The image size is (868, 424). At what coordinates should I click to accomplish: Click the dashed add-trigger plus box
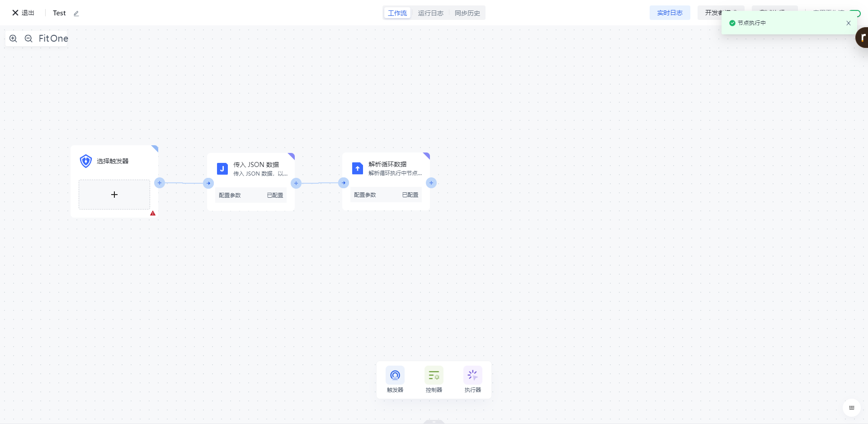114,195
